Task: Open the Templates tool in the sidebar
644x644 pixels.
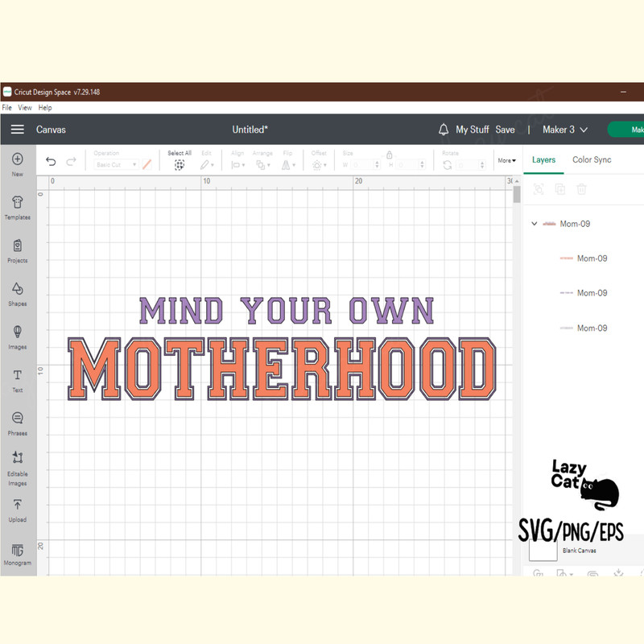Action: (17, 206)
